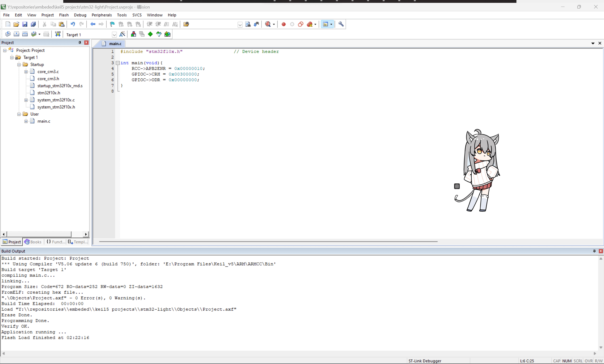604x364 pixels.
Task: Switch to the Functions tab
Action: [56, 242]
